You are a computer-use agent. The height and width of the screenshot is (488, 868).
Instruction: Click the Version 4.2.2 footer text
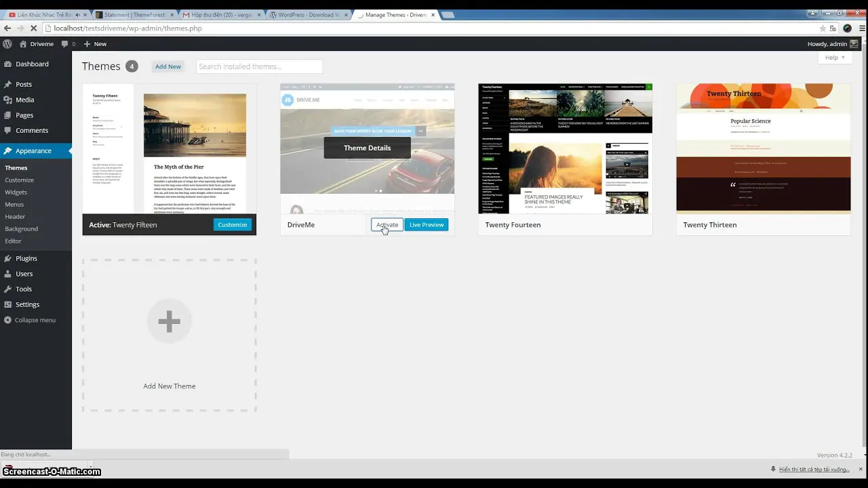pyautogui.click(x=835, y=455)
